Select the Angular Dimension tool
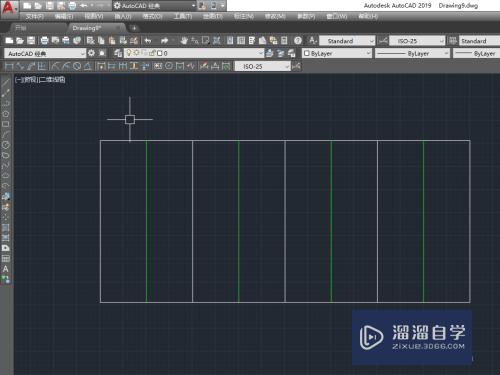The height and width of the screenshot is (375, 500). (x=88, y=66)
